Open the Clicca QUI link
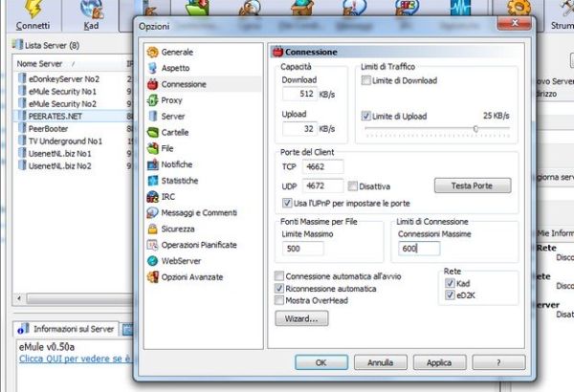 tap(75, 359)
